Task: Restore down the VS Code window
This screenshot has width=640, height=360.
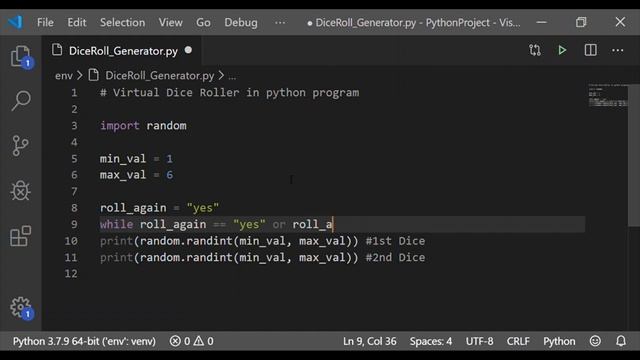Action: point(581,22)
